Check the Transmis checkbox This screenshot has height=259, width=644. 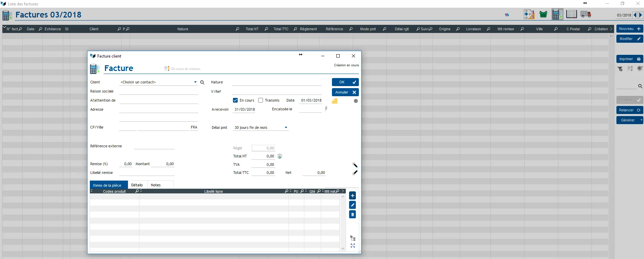tap(261, 100)
